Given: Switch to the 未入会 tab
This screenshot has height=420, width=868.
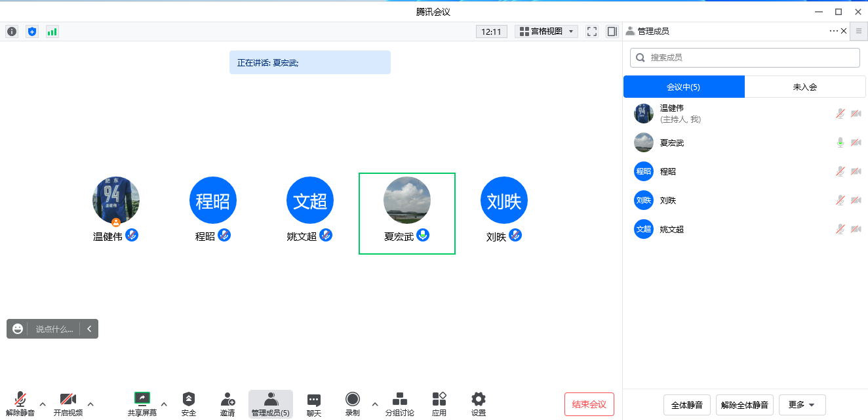Looking at the screenshot, I should [804, 87].
